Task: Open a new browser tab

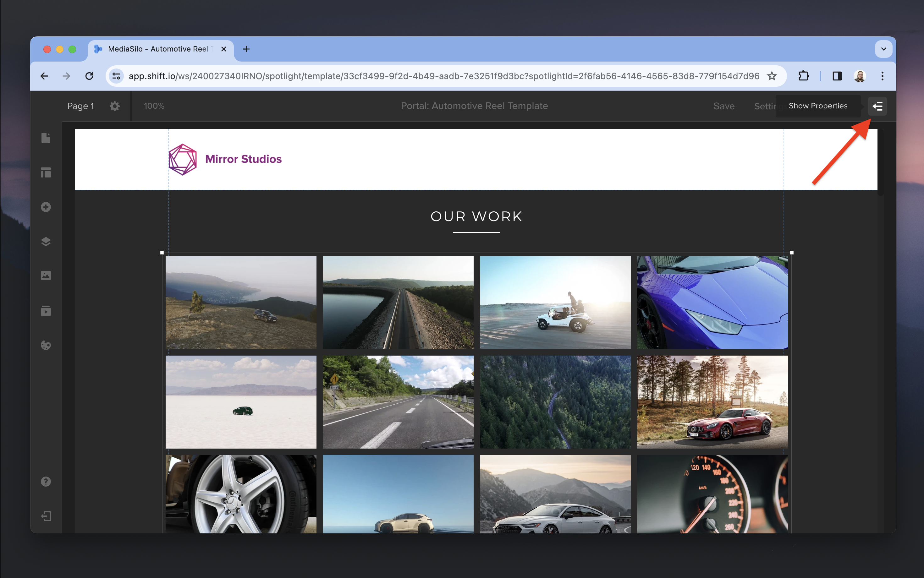Action: pos(246,49)
